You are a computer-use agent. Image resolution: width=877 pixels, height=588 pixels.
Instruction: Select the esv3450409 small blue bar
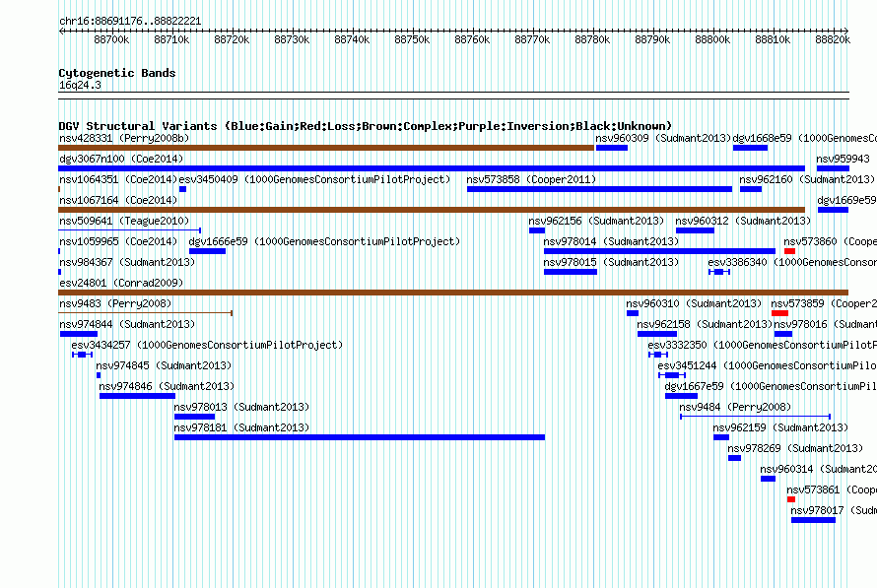coord(182,189)
